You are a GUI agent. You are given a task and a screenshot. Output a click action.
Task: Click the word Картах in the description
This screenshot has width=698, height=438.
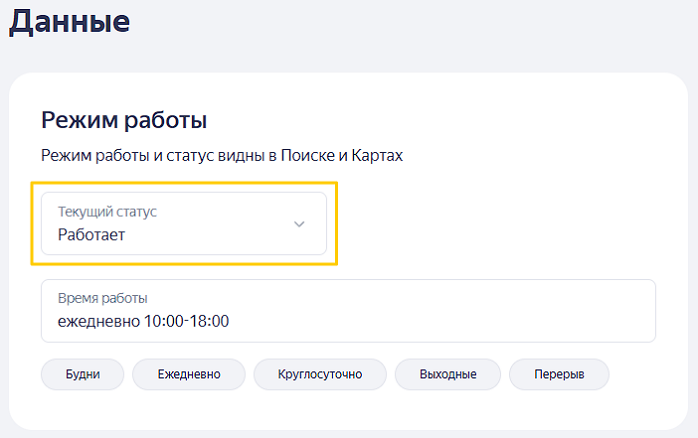point(375,155)
